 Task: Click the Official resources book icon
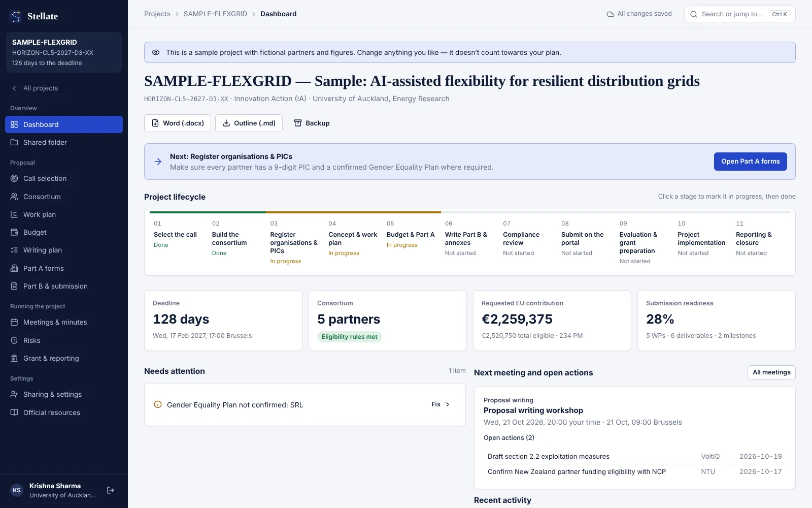(14, 412)
